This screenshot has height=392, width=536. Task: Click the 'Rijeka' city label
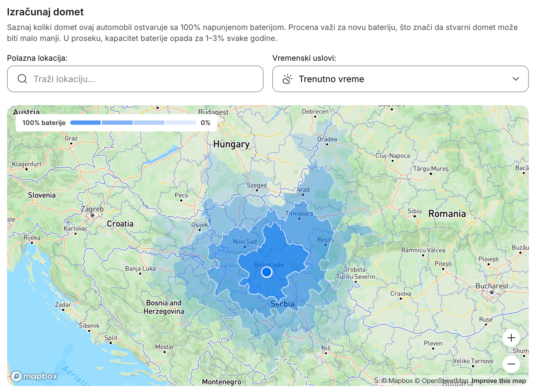(x=32, y=238)
